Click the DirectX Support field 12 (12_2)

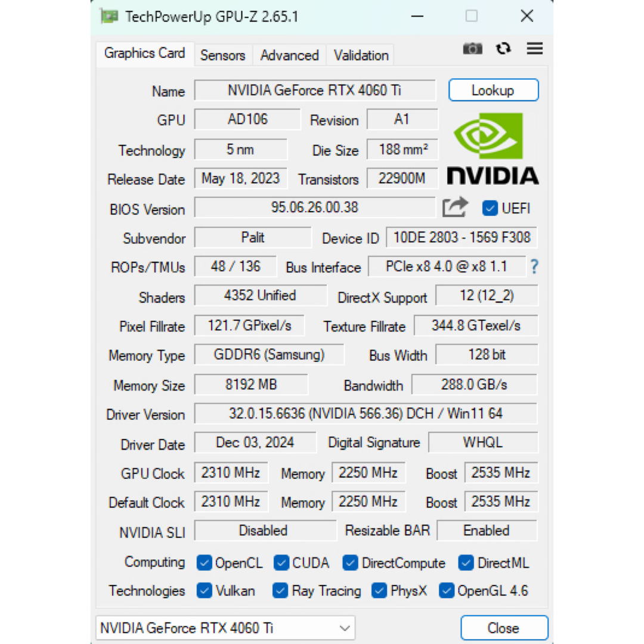[x=487, y=296]
